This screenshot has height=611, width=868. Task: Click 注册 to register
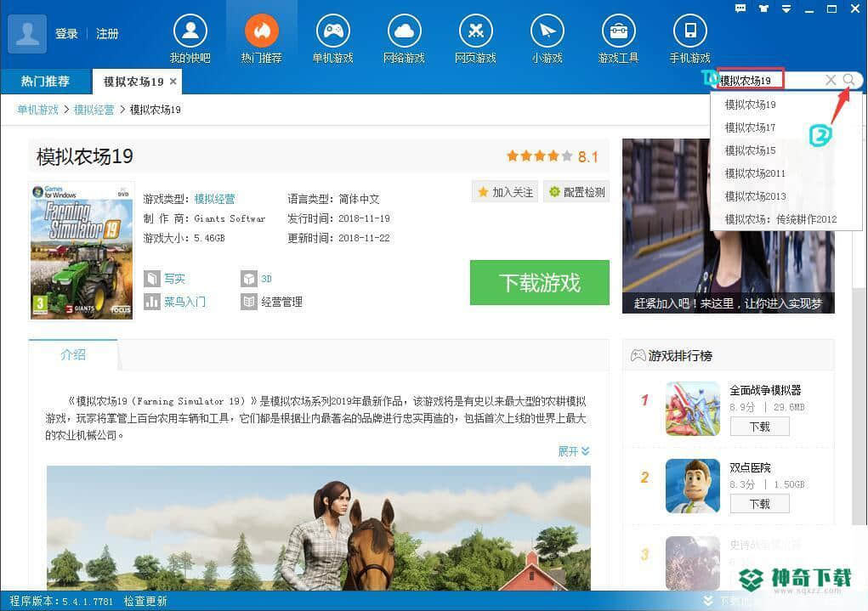[x=107, y=34]
